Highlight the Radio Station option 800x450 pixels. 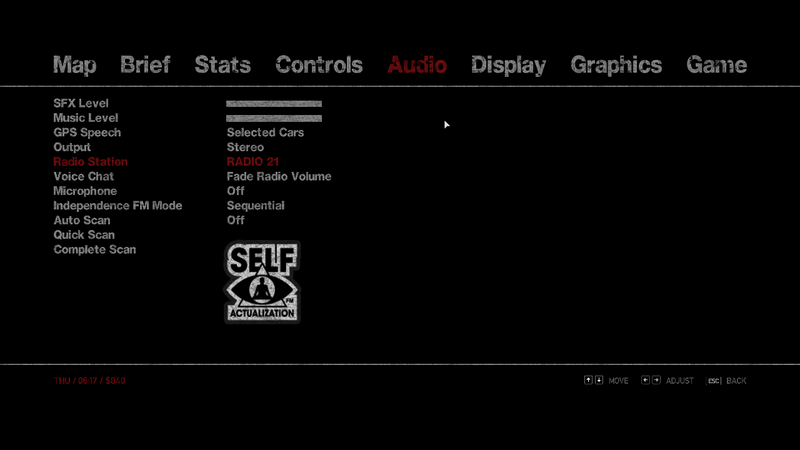click(x=90, y=162)
